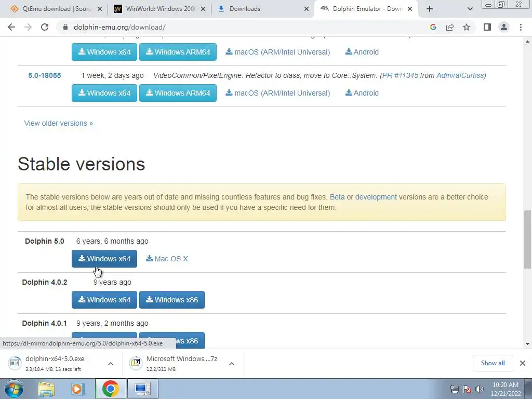This screenshot has width=532, height=399.
Task: Download macOS universal build for 5.0-18055
Action: (278, 93)
